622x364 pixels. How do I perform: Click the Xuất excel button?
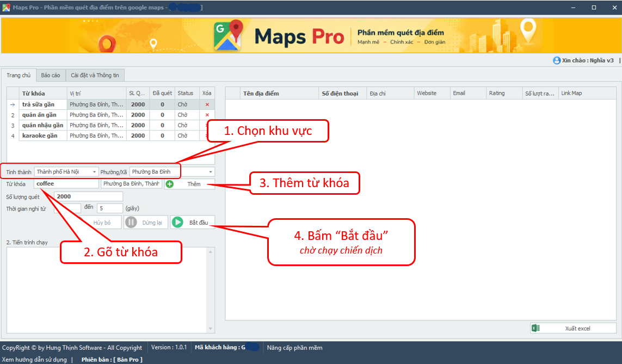coord(573,328)
